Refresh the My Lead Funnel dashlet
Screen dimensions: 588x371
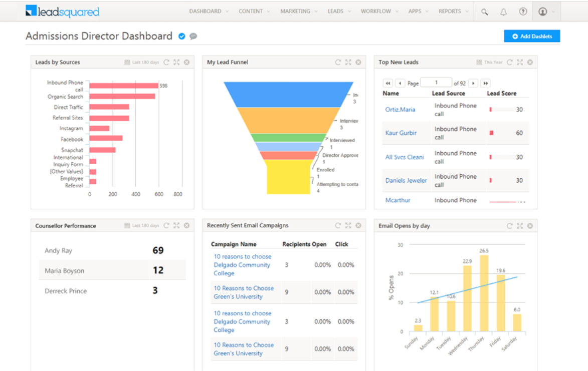click(x=337, y=62)
